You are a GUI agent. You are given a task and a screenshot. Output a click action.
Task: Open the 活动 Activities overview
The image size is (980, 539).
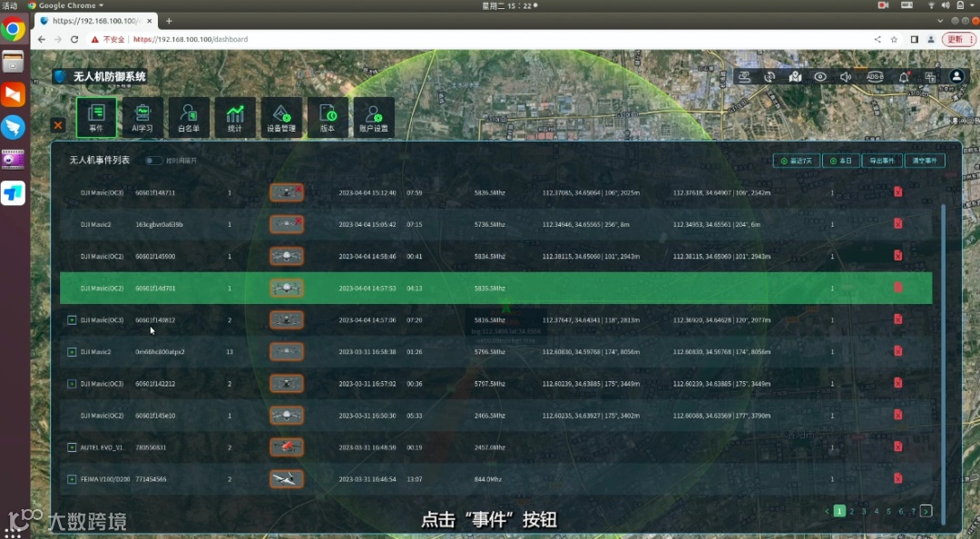point(9,5)
